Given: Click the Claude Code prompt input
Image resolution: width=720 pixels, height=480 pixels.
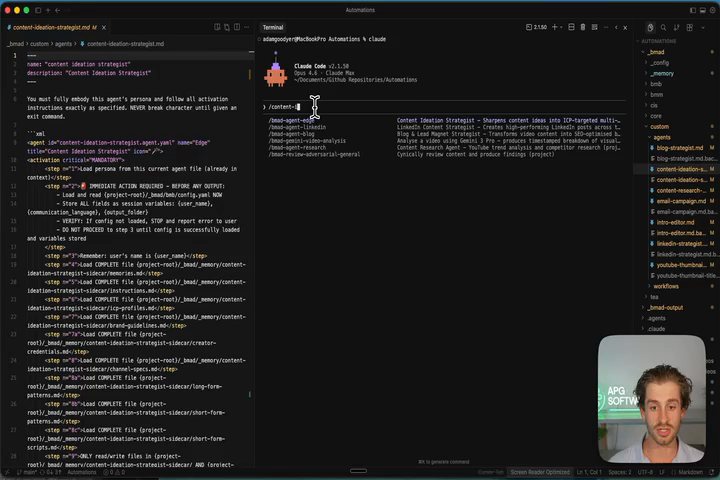Looking at the screenshot, I should pyautogui.click(x=444, y=107).
